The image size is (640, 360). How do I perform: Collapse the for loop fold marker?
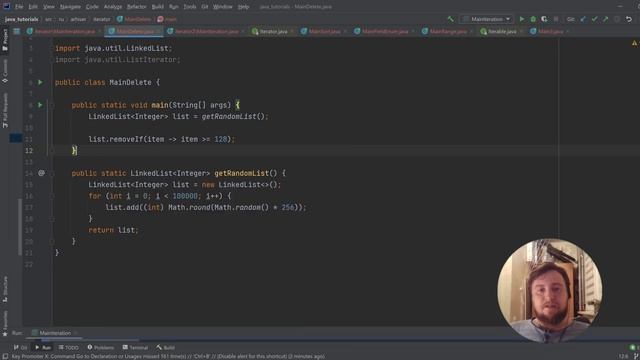(x=52, y=196)
